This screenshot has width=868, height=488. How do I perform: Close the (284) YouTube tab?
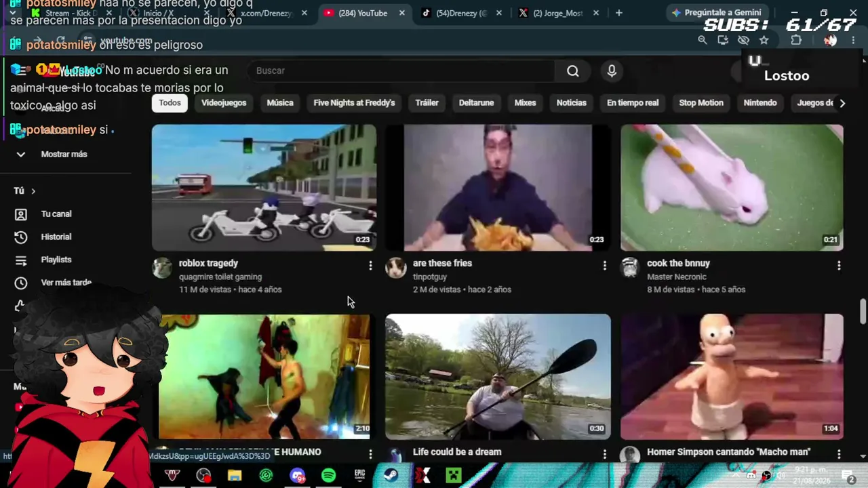(402, 13)
